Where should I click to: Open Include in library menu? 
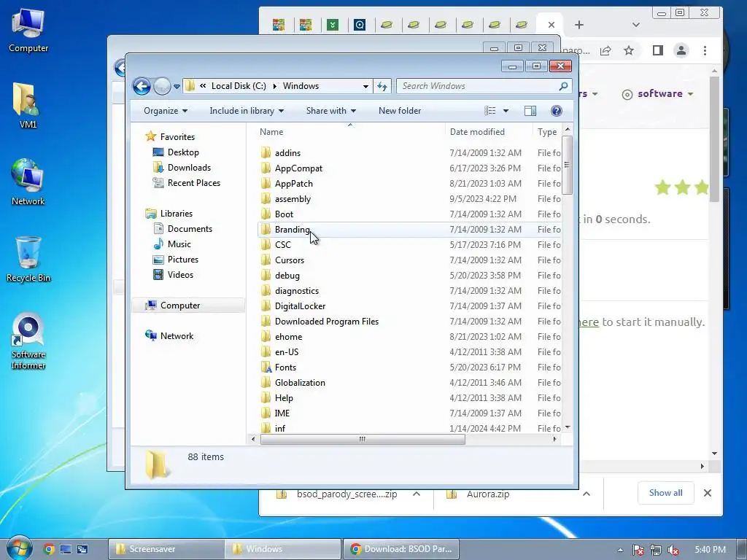point(247,111)
